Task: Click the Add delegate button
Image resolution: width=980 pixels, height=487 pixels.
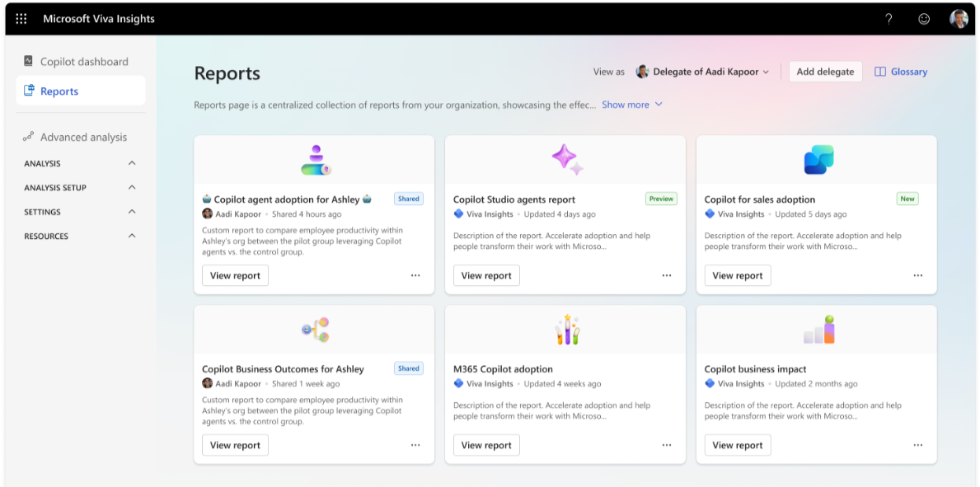Action: [825, 72]
